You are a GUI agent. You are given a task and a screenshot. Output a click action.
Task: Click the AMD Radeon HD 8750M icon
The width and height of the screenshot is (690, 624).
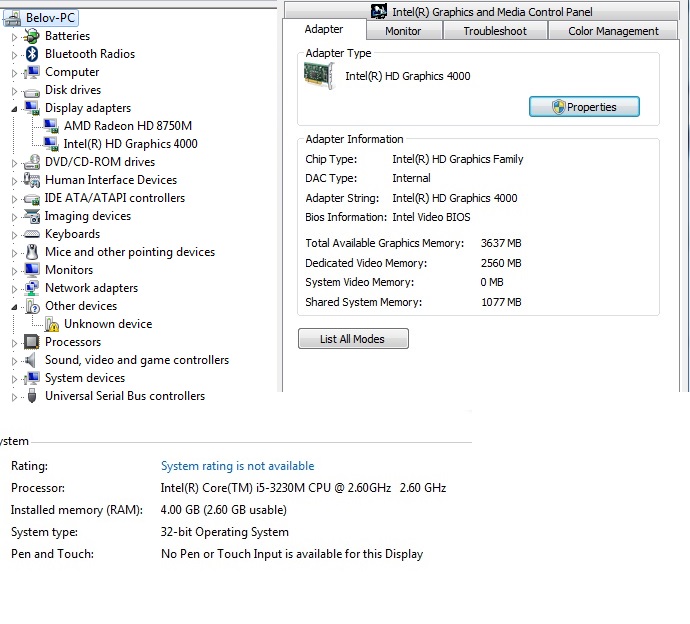(51, 126)
